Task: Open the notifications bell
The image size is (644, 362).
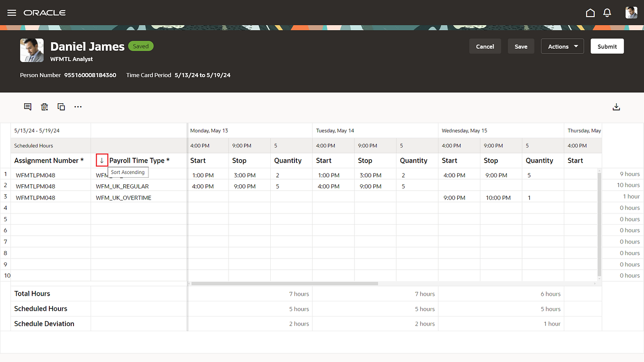Action: 607,12
